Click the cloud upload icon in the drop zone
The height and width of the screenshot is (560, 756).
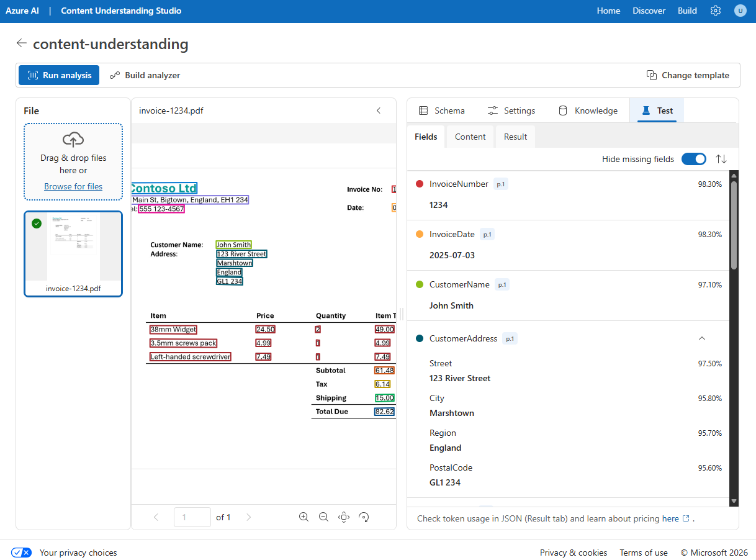[73, 140]
